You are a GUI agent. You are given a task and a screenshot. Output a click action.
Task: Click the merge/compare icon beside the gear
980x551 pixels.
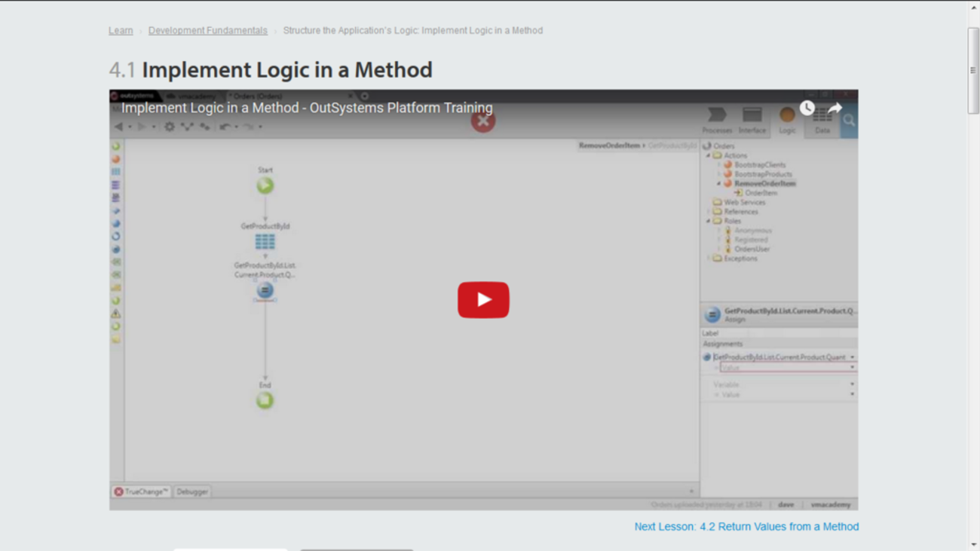(x=187, y=127)
